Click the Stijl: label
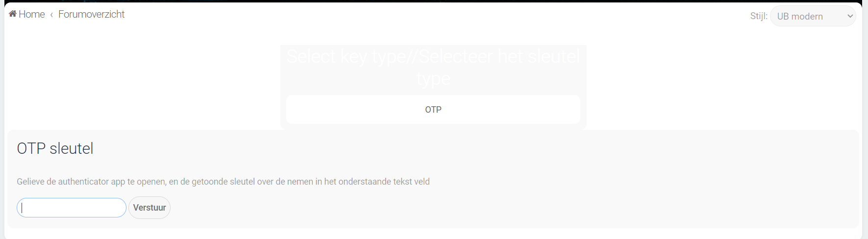 (758, 17)
